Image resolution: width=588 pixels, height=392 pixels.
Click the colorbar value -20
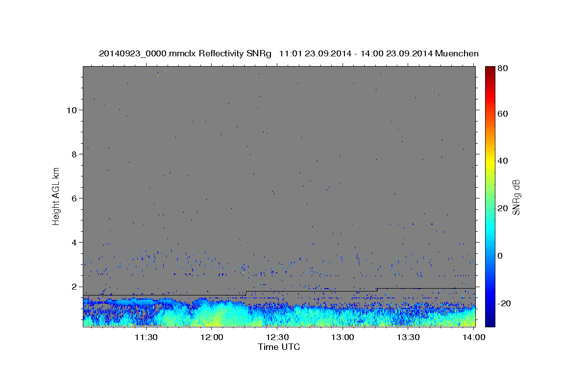tap(504, 303)
